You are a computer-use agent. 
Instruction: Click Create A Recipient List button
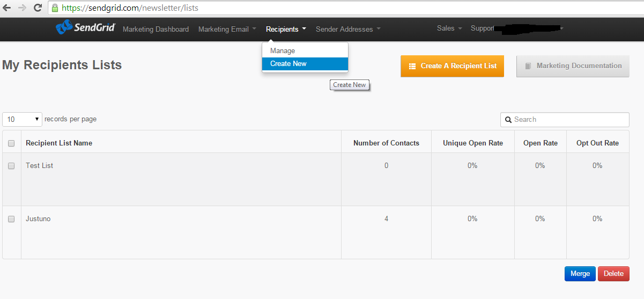[x=452, y=66]
